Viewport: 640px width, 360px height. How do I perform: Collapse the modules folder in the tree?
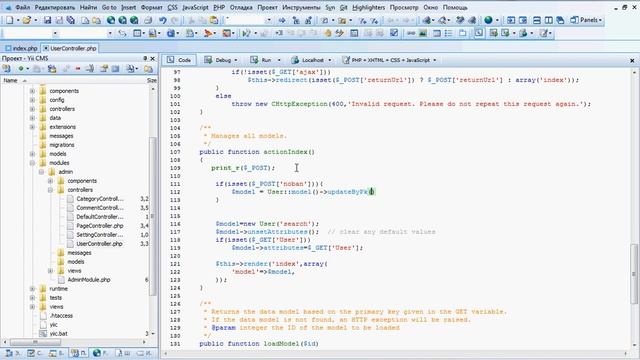[32, 163]
